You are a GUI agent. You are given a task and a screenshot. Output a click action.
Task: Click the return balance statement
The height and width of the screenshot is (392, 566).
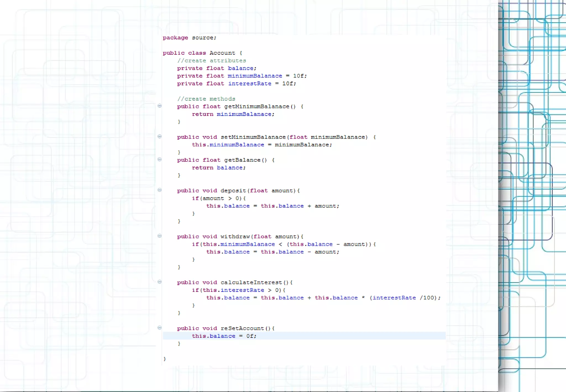coord(219,168)
